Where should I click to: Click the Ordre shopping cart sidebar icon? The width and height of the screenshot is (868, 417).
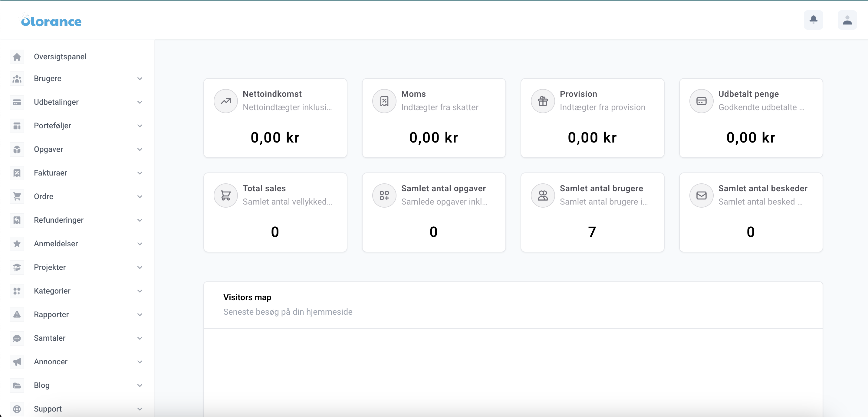[x=17, y=196]
